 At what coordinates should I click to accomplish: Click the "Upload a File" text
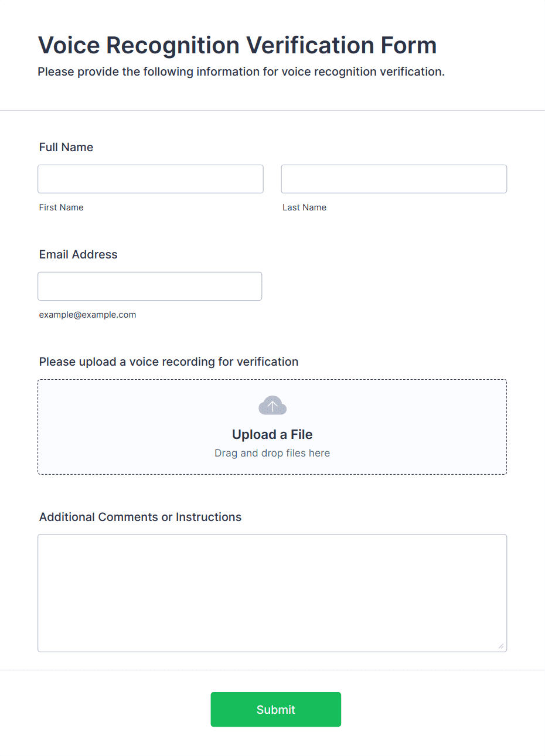(x=272, y=434)
